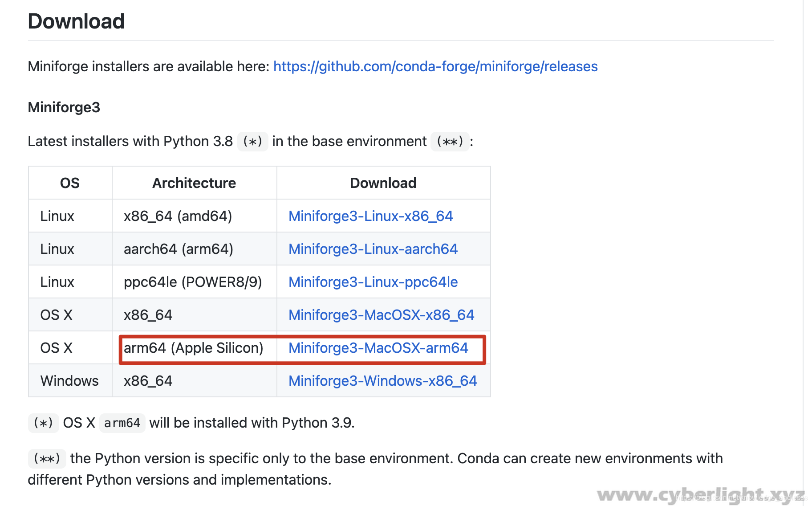
Task: Open the conda-forge miniforge releases link
Action: point(435,66)
